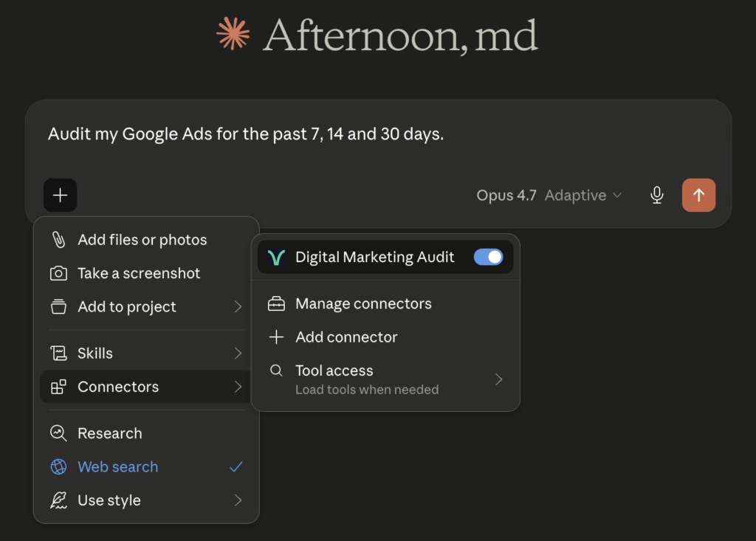Expand the Use style submenu chevron

point(238,500)
